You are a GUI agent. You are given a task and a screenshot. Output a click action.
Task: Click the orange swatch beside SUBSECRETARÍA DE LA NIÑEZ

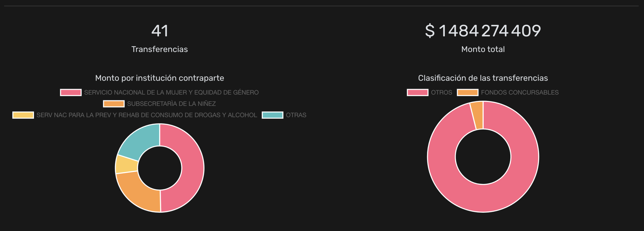[x=114, y=104]
